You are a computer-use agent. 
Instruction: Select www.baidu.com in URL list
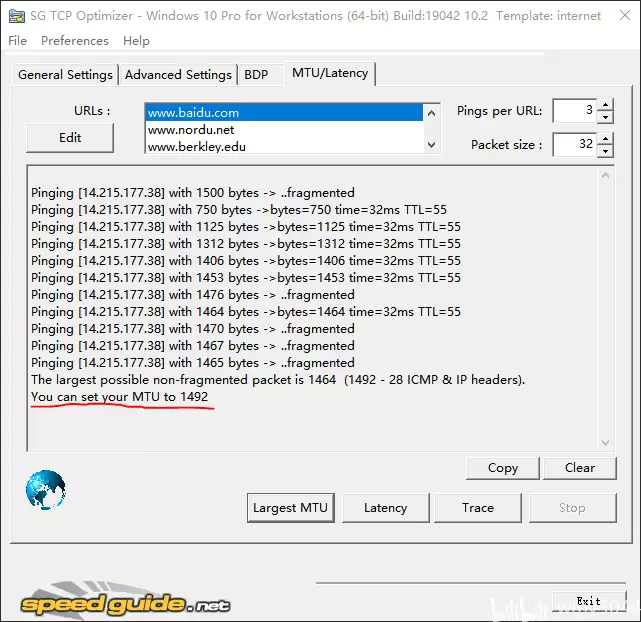(x=284, y=112)
